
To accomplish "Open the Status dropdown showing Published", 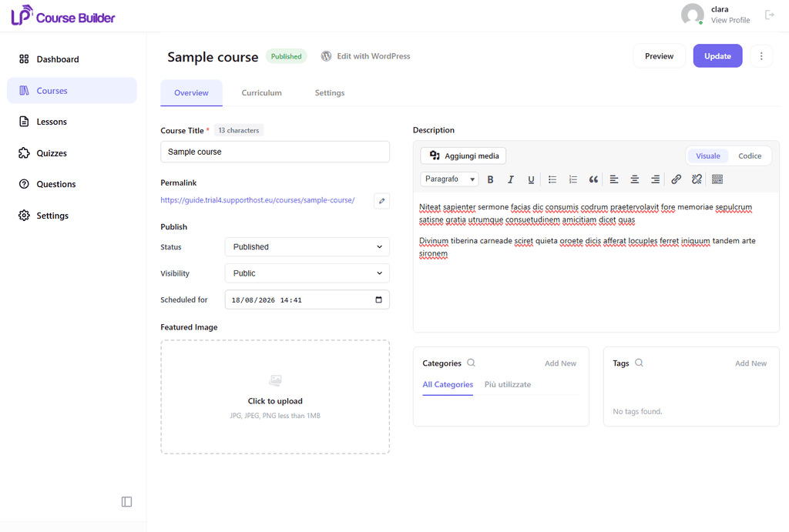I will pos(307,247).
